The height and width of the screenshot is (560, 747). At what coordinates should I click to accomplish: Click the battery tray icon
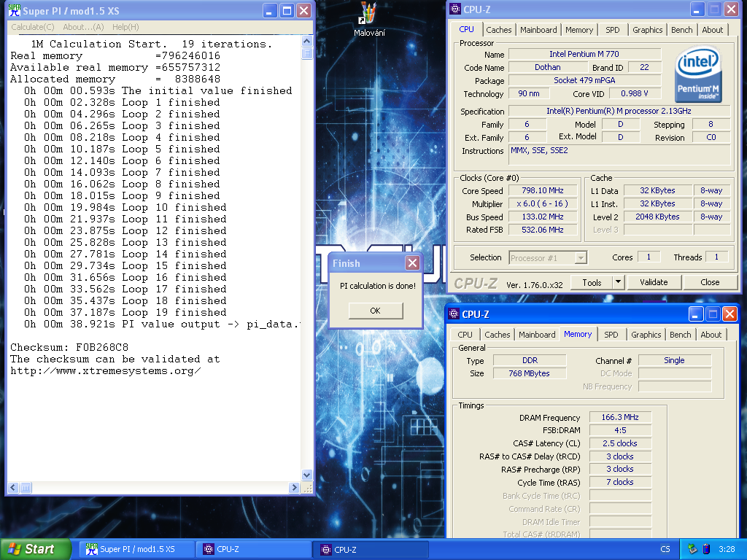[706, 549]
